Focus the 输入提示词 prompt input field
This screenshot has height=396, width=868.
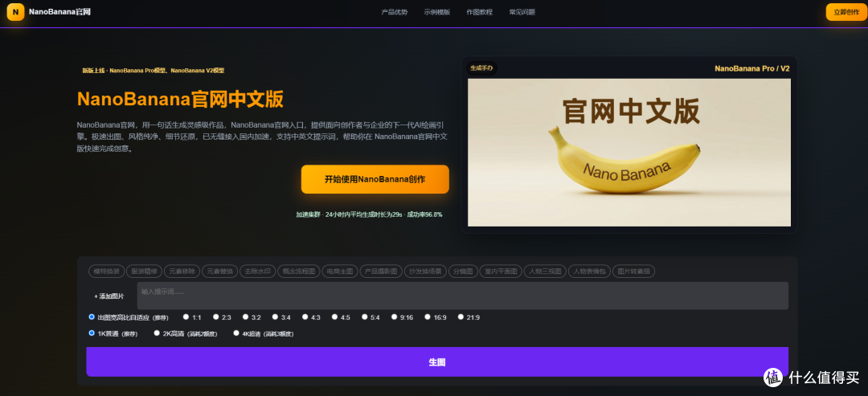[x=463, y=296]
